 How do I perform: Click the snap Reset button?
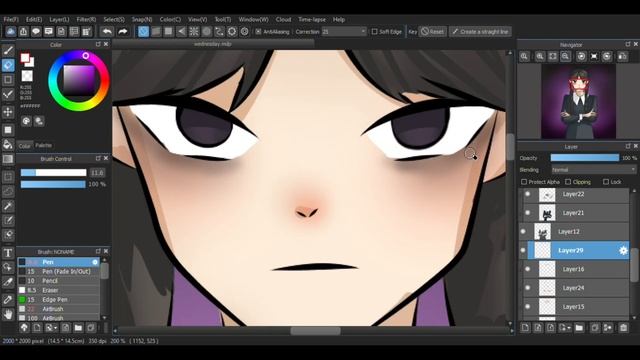click(x=432, y=31)
